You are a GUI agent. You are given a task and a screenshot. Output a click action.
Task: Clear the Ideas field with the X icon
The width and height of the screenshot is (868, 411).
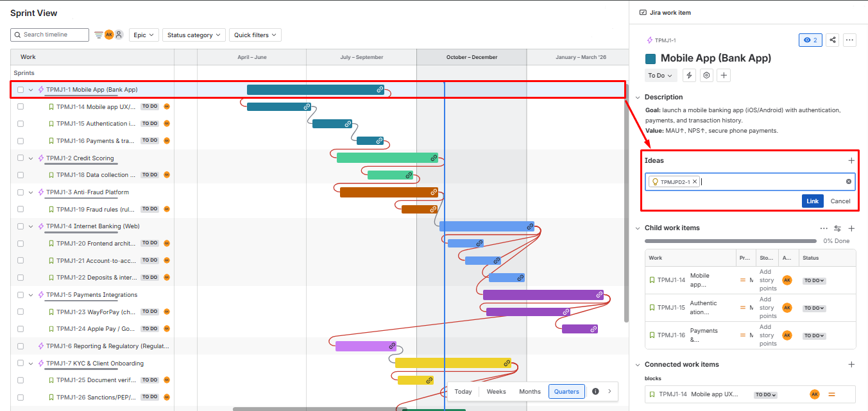pyautogui.click(x=849, y=182)
